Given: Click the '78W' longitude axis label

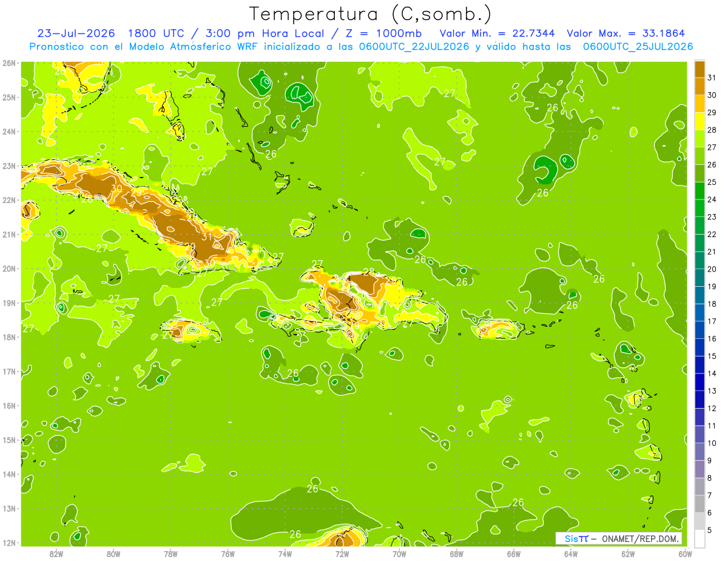Looking at the screenshot, I should click(x=170, y=554).
